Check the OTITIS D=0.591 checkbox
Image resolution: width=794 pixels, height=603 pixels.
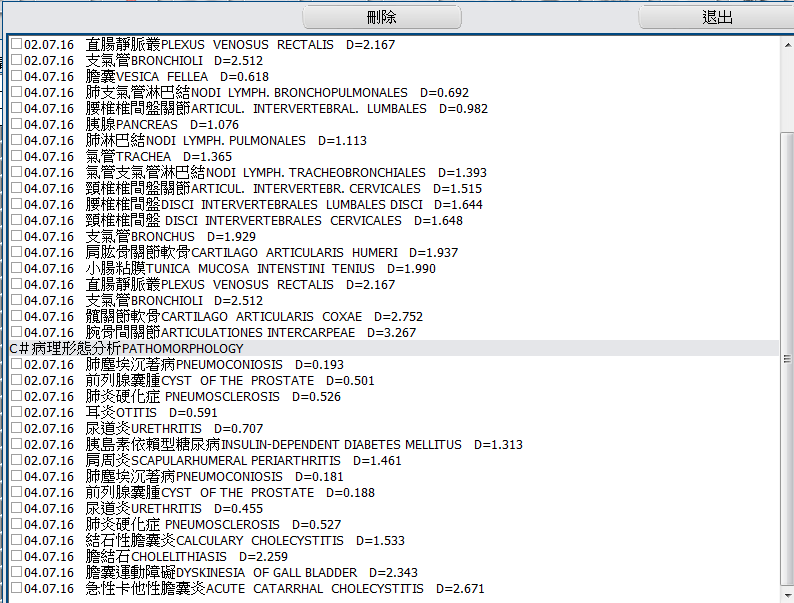pyautogui.click(x=16, y=413)
